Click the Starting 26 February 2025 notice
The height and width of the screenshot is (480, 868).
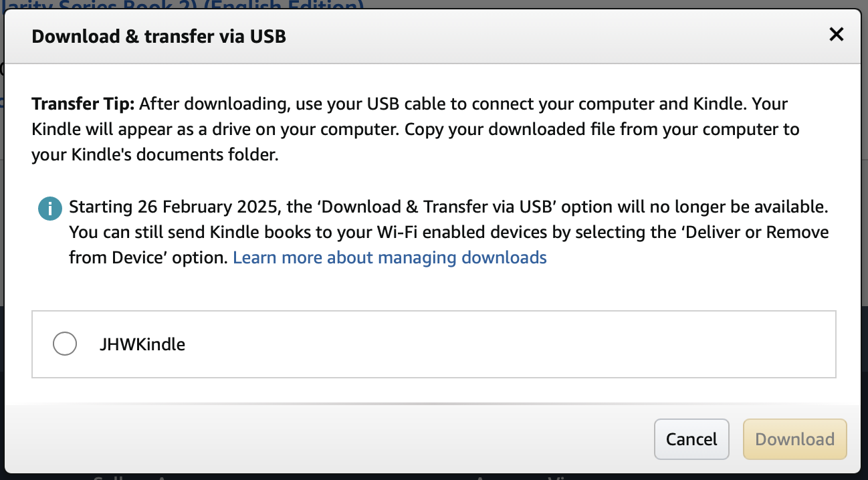point(449,207)
